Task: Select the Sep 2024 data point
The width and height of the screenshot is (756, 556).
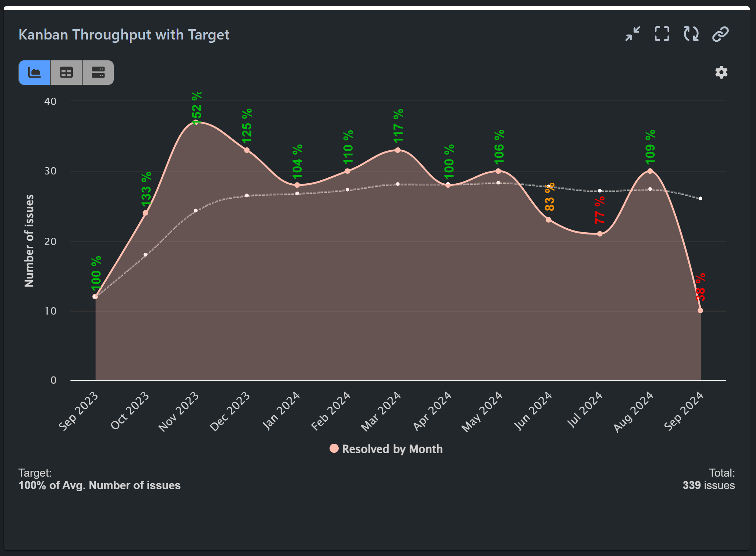Action: click(700, 310)
